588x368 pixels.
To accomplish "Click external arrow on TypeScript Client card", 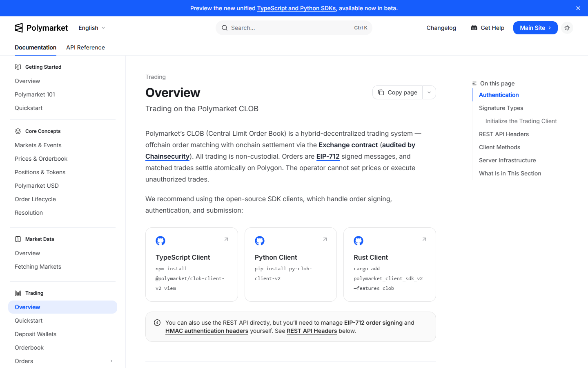I will 226,239.
